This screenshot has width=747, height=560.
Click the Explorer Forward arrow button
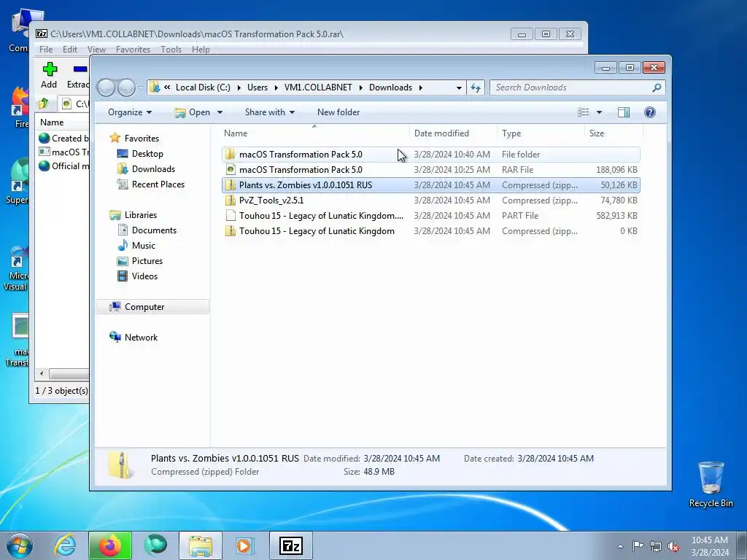(x=126, y=87)
